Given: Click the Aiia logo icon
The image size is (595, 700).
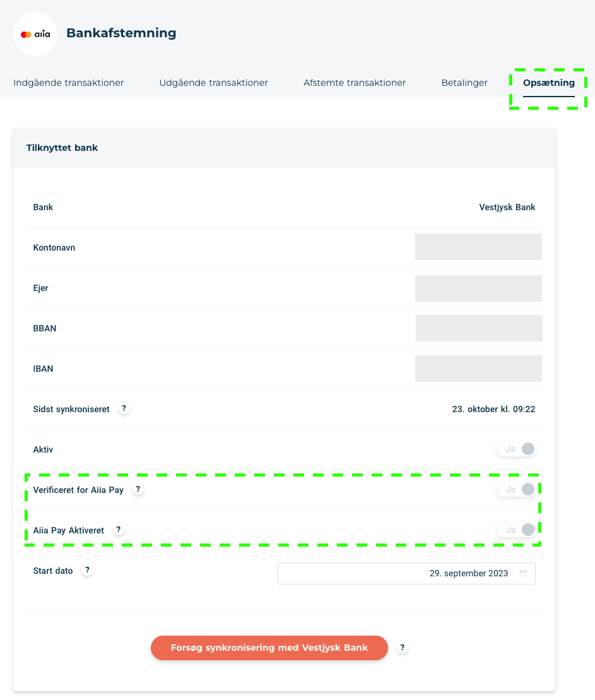Looking at the screenshot, I should pos(35,34).
